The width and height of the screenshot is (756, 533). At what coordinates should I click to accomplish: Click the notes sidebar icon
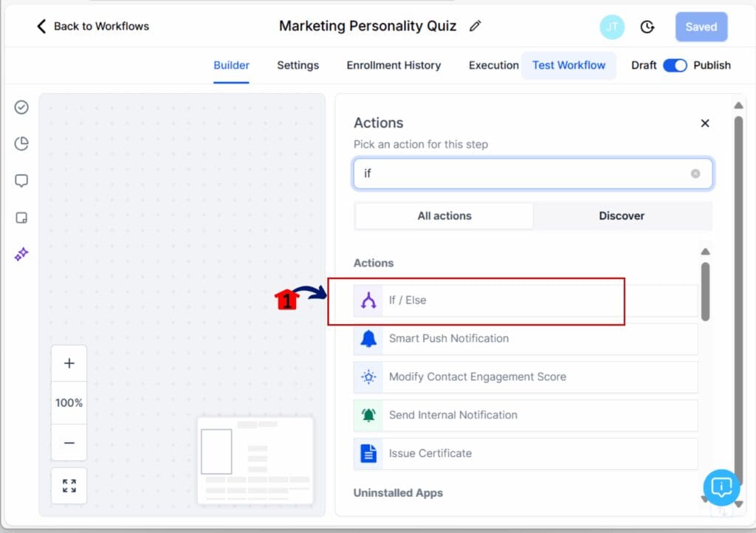click(x=21, y=217)
